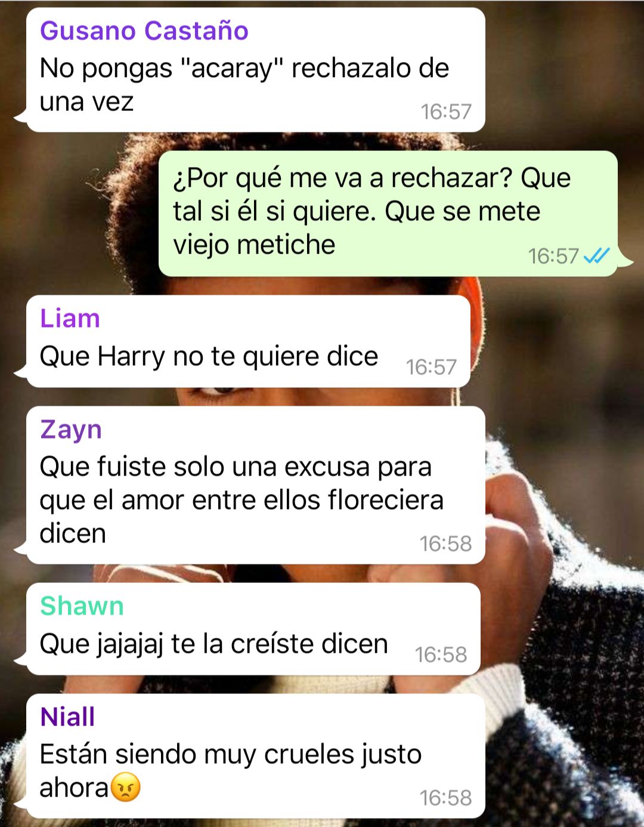Tap the blue double-check read receipt
This screenshot has width=644, height=827.
596,256
